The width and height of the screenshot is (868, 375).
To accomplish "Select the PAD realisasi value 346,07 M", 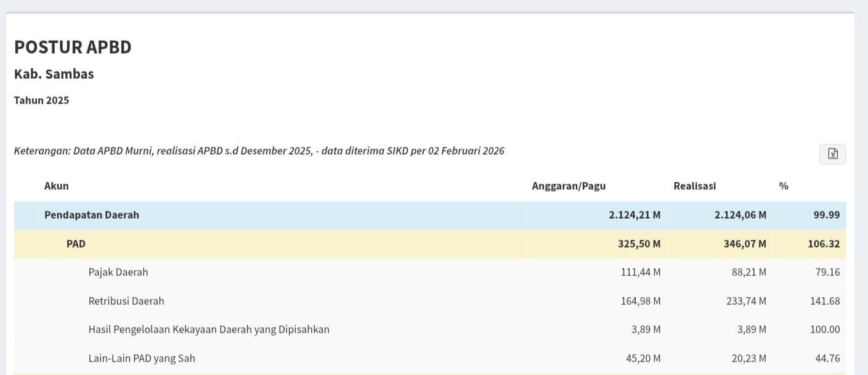I will point(745,244).
